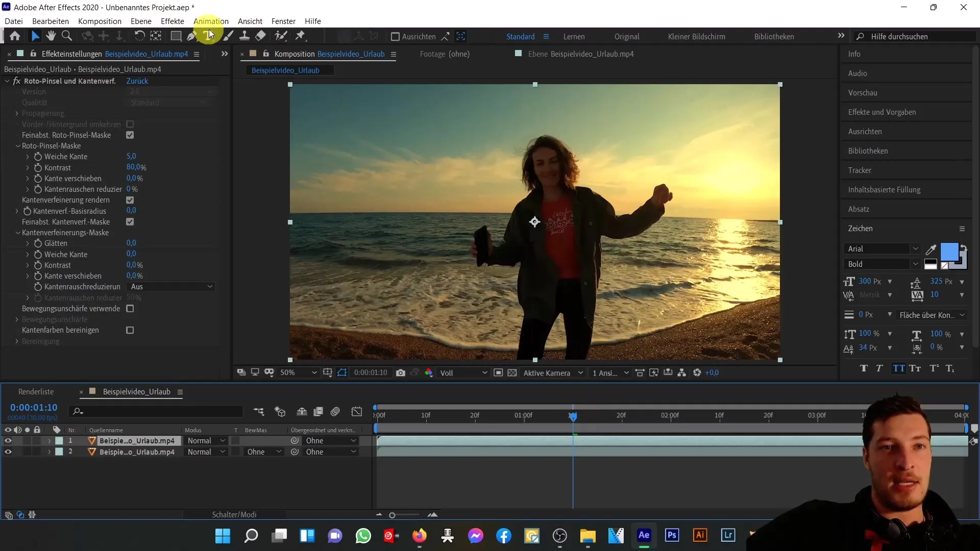This screenshot has width=980, height=551.
Task: Select the Home icon in the toolbar
Action: tap(15, 36)
